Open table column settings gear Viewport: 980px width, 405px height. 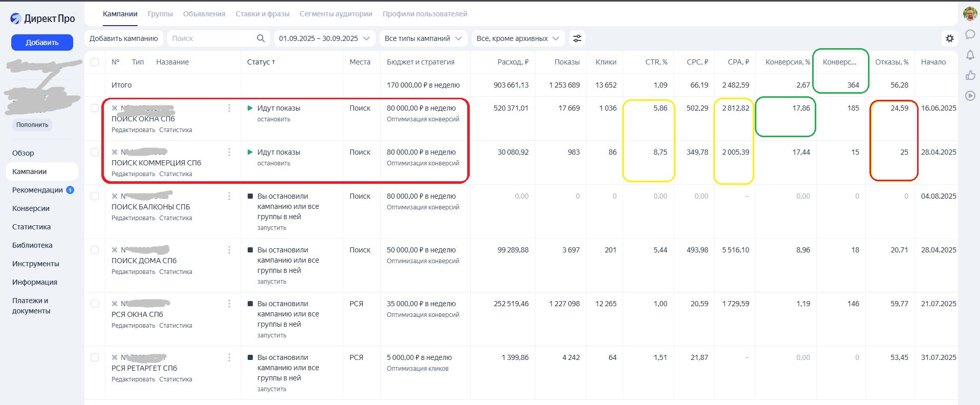coord(949,38)
